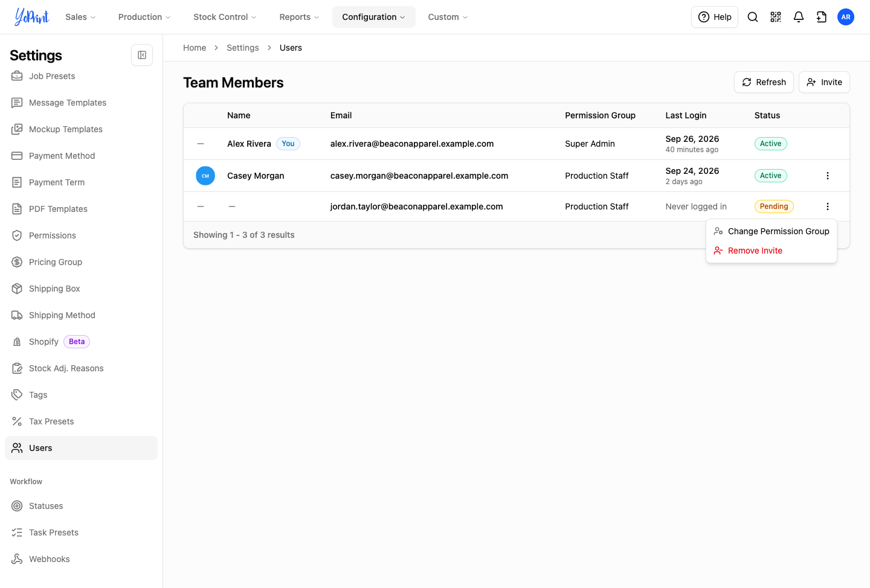
Task: Go to Home breadcrumb link
Action: tap(195, 48)
